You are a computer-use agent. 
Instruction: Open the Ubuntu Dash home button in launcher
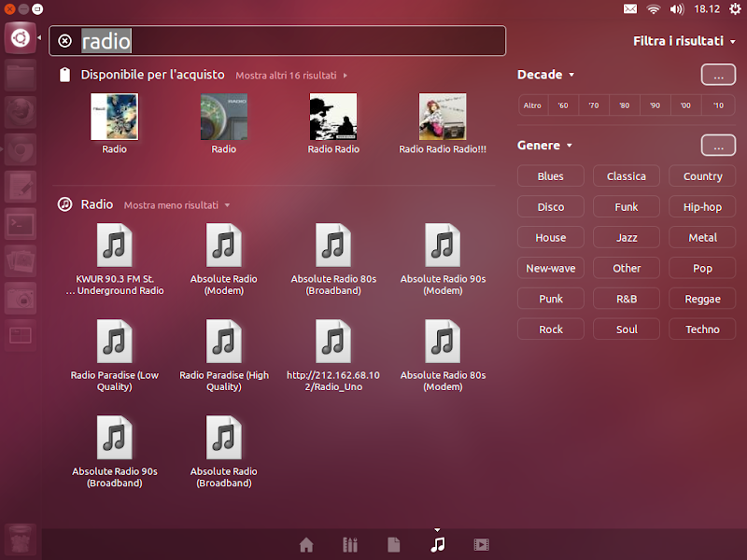click(x=20, y=37)
